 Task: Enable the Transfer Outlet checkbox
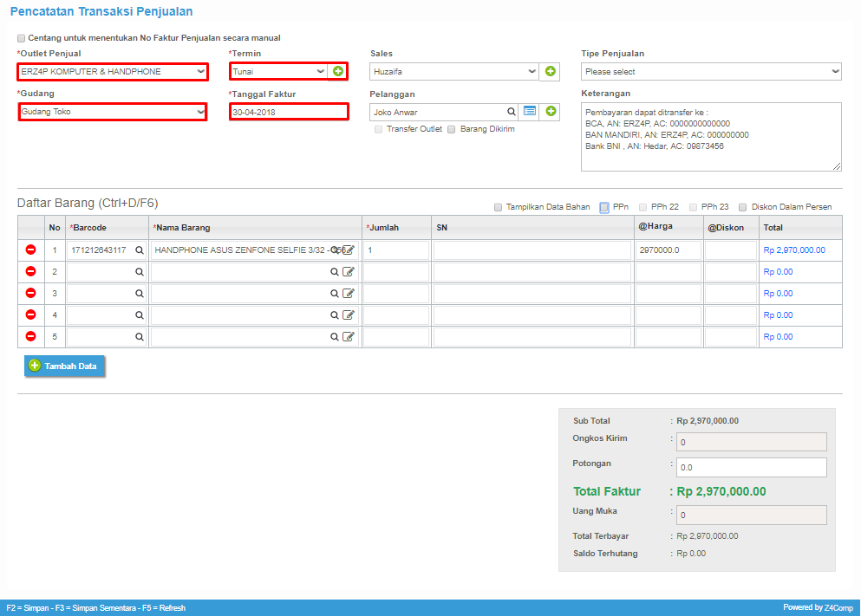(x=378, y=129)
